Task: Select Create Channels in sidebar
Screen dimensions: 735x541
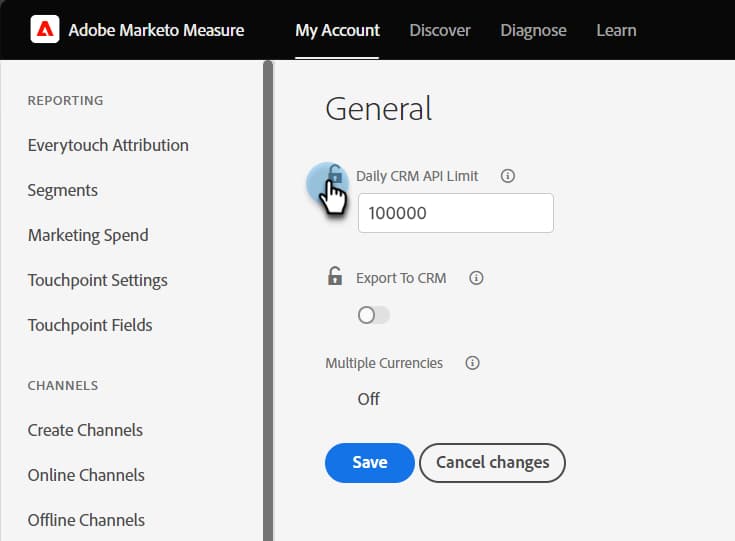Action: (85, 430)
